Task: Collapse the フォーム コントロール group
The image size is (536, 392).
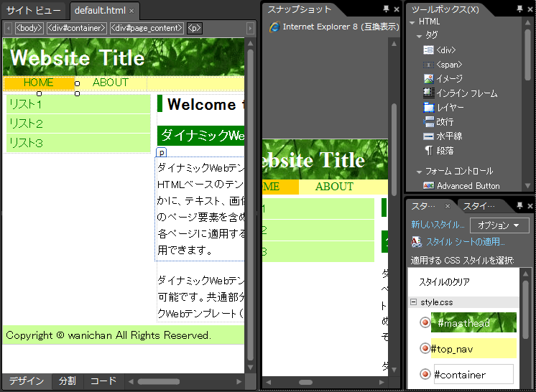Action: [419, 172]
